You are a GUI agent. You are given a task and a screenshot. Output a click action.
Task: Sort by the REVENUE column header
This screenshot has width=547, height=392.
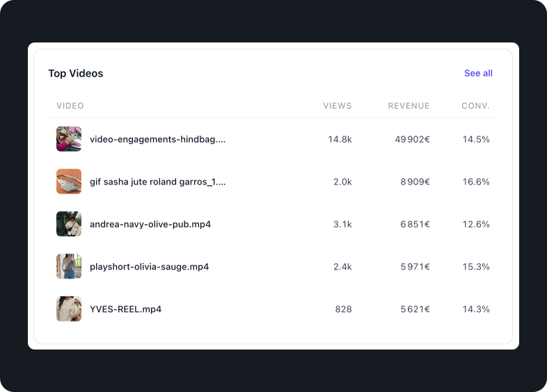[x=409, y=106]
